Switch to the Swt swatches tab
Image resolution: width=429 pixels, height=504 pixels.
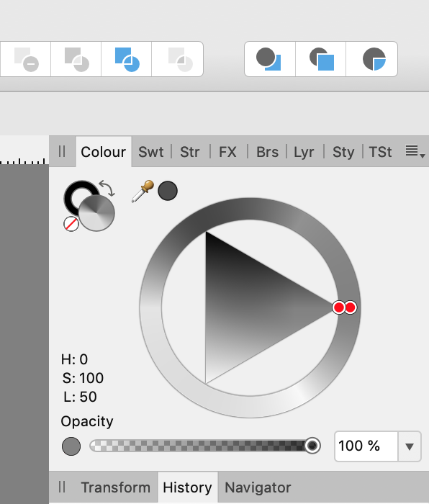coord(150,152)
